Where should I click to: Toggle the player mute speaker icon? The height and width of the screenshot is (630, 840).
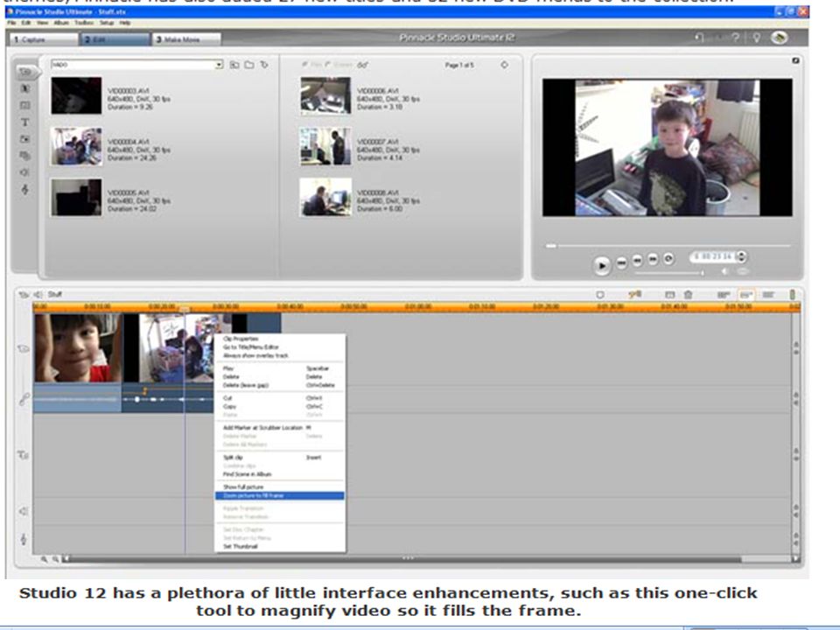724,271
